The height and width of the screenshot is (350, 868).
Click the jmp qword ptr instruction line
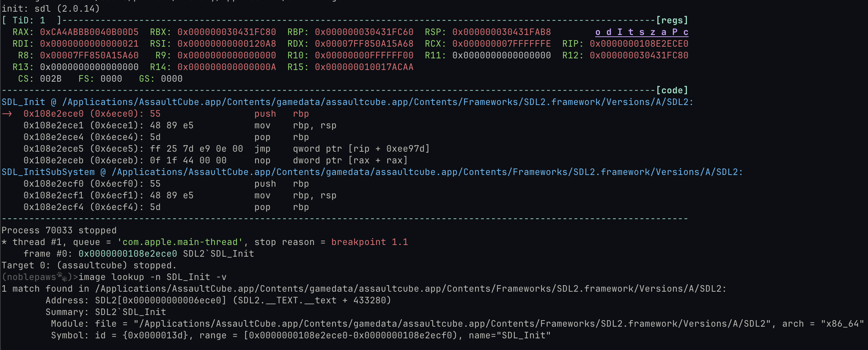click(x=227, y=149)
